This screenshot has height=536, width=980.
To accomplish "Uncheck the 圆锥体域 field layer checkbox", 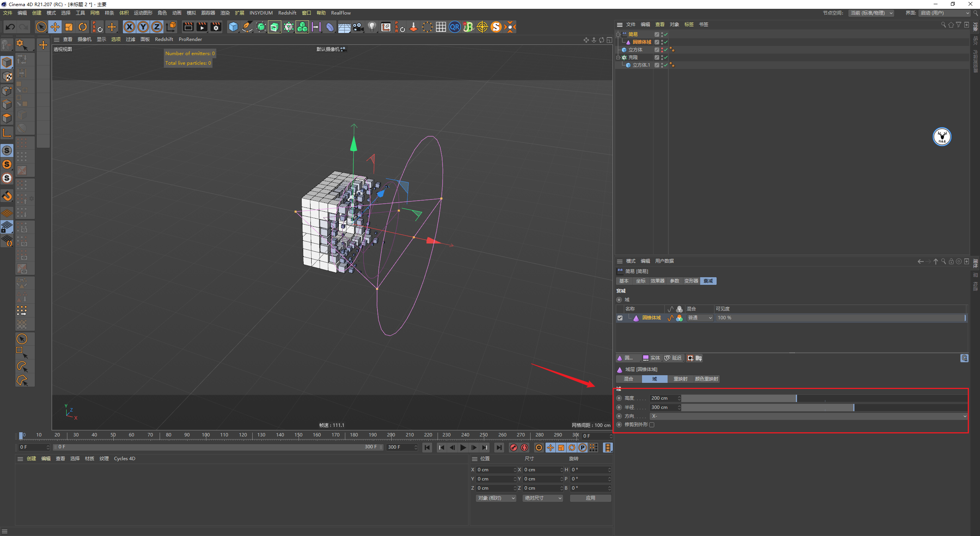I will tap(620, 318).
